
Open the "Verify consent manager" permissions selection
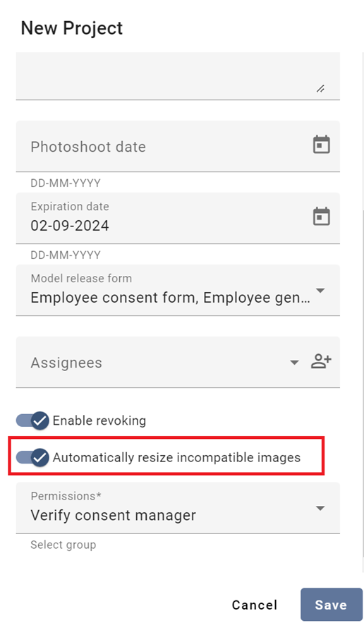click(178, 508)
